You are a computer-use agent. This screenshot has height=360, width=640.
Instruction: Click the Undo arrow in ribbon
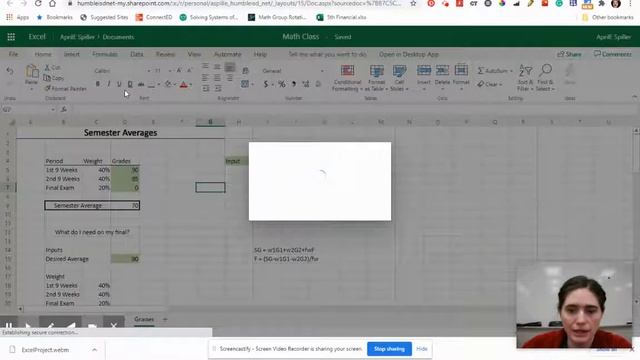point(10,71)
